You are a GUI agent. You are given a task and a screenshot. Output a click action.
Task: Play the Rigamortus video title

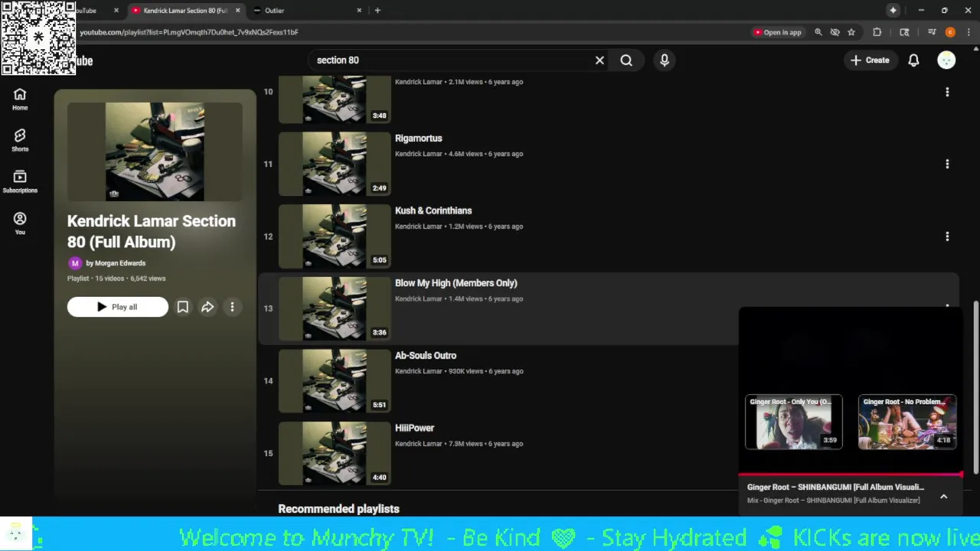[418, 139]
